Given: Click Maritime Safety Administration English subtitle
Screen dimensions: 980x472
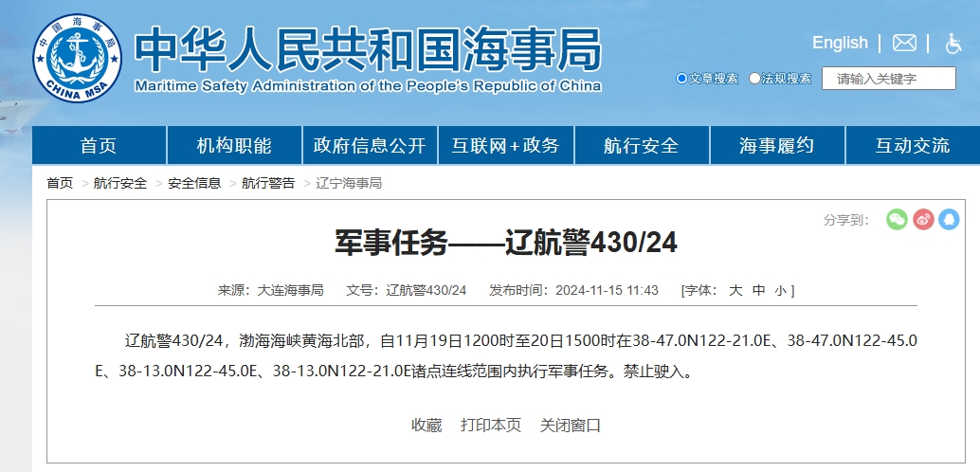Looking at the screenshot, I should (368, 85).
